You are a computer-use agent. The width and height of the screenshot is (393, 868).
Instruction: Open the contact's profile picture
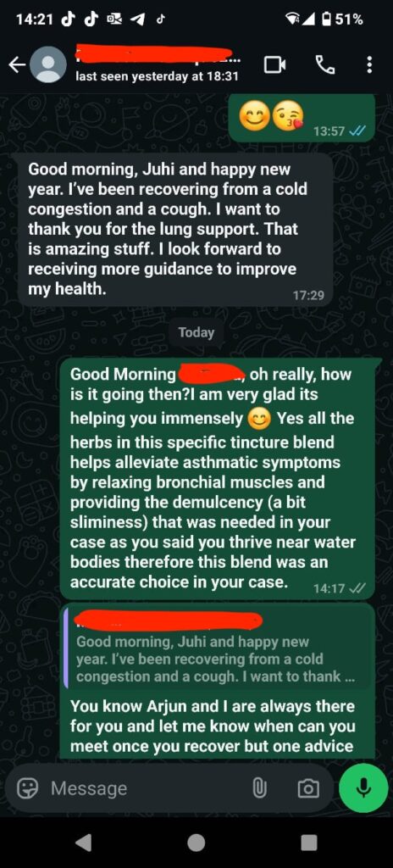coord(48,64)
